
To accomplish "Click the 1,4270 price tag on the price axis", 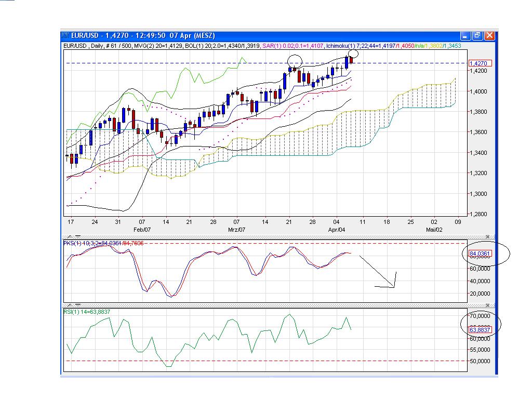I will pos(480,62).
